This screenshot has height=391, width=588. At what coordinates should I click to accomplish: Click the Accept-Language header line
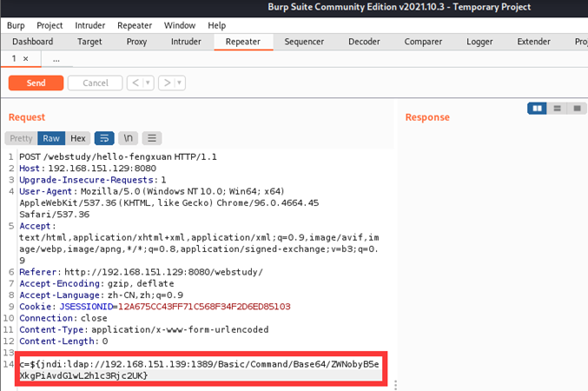pos(102,295)
